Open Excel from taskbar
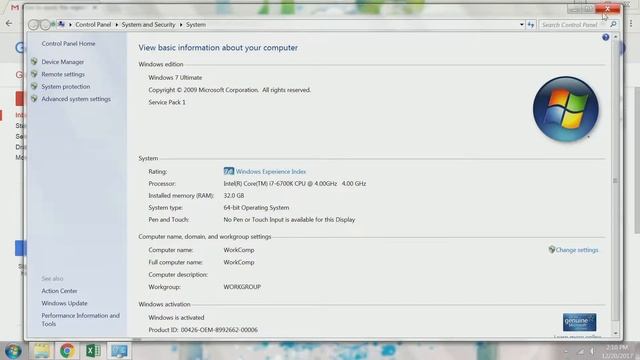Screen dimensions: 640x360 point(93,351)
